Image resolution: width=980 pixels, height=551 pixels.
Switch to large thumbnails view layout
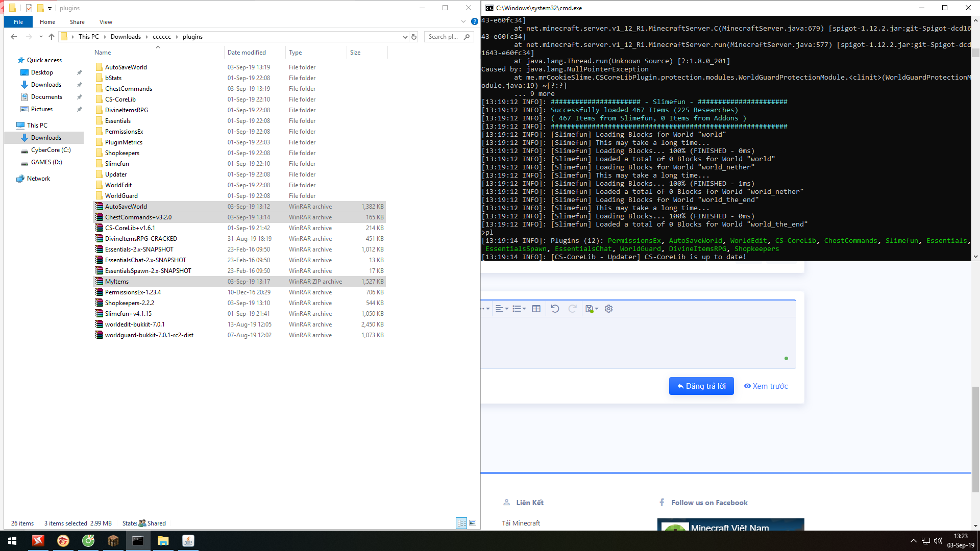tap(473, 523)
